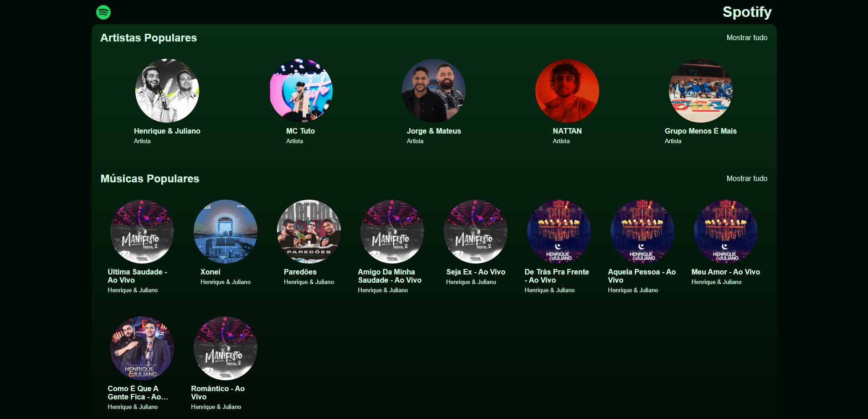Click the Meu Amor - Ao Vivo title
This screenshot has height=419, width=868.
[x=726, y=272]
